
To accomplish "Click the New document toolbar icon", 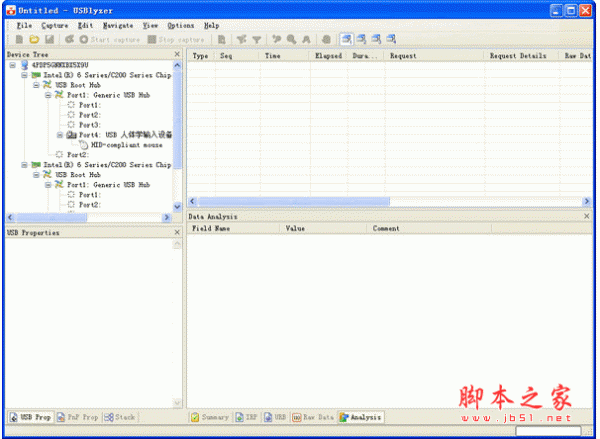I will coord(19,39).
